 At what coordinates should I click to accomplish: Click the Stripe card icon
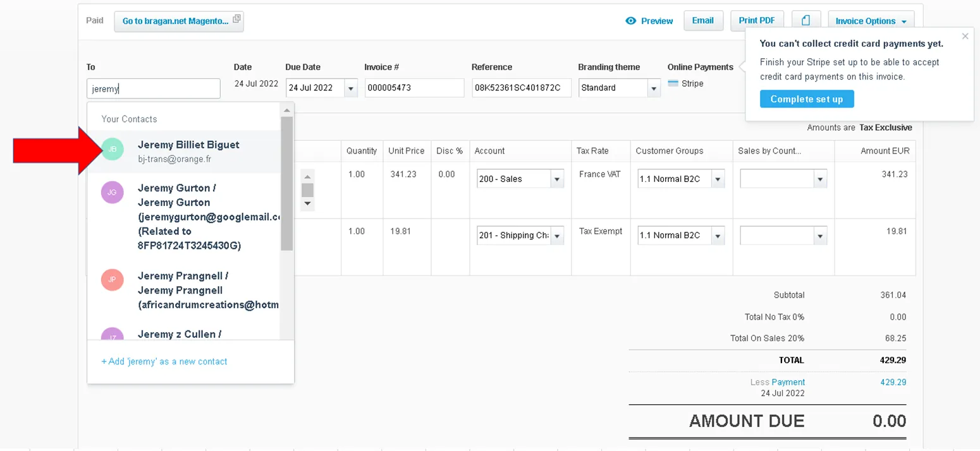pyautogui.click(x=673, y=83)
